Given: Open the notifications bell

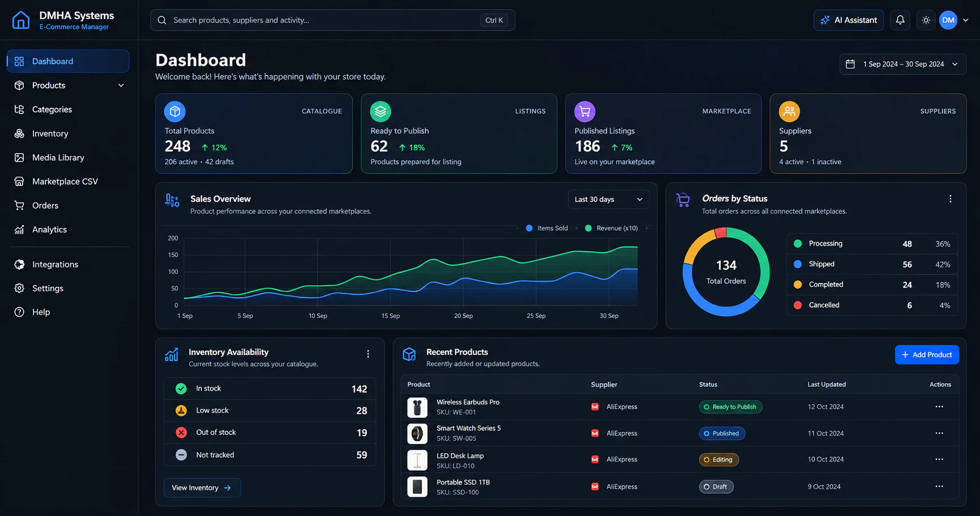Looking at the screenshot, I should (x=900, y=20).
